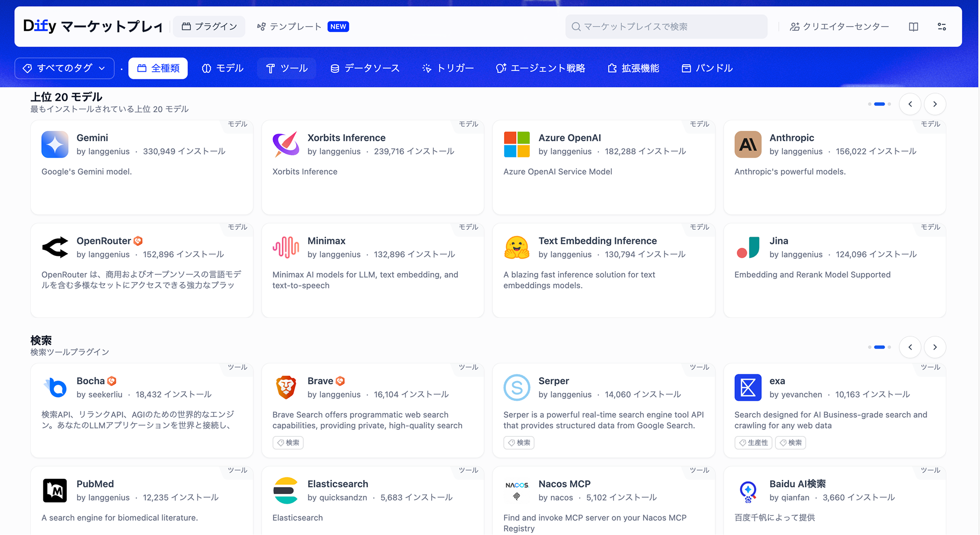This screenshot has width=980, height=535.
Task: Click '検索ツールプラグイン' subtitle
Action: click(x=70, y=352)
